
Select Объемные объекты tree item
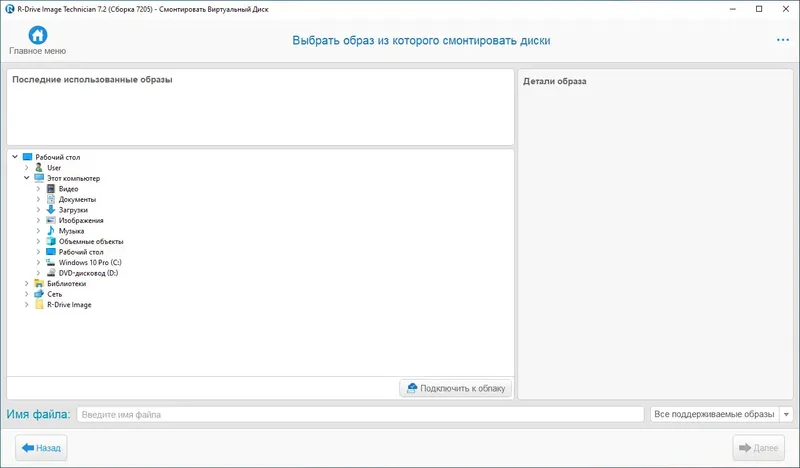pyautogui.click(x=91, y=241)
